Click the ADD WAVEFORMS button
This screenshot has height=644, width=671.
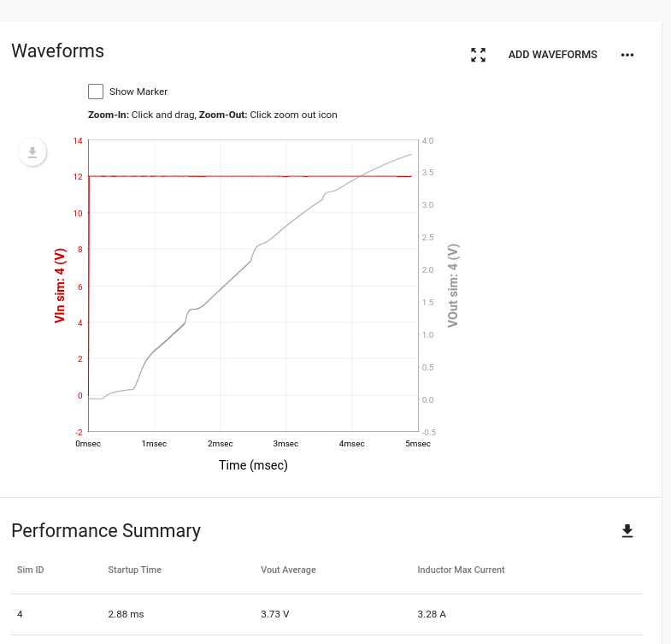point(552,55)
